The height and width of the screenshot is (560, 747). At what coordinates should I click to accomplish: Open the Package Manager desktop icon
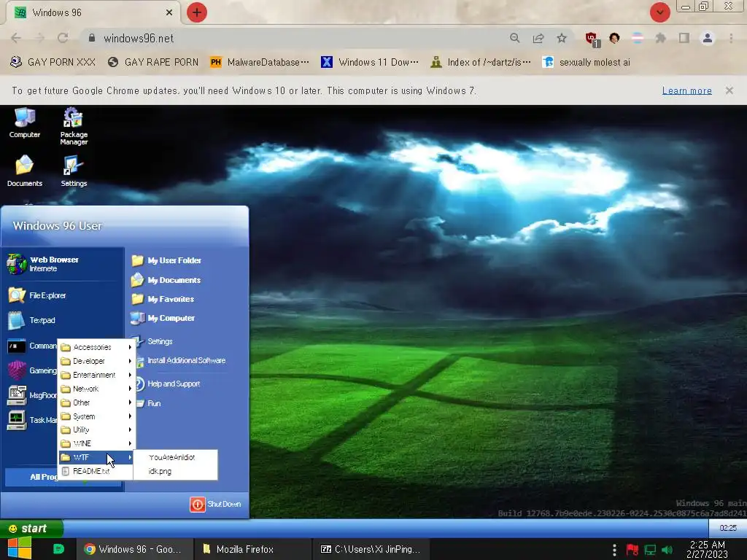point(74,125)
